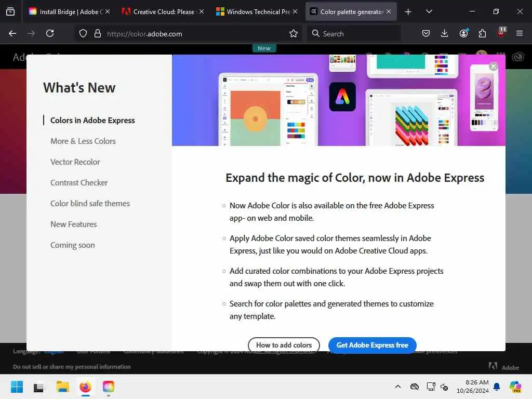Click Do not sell or share my personal information
The height and width of the screenshot is (399, 532).
[72, 367]
